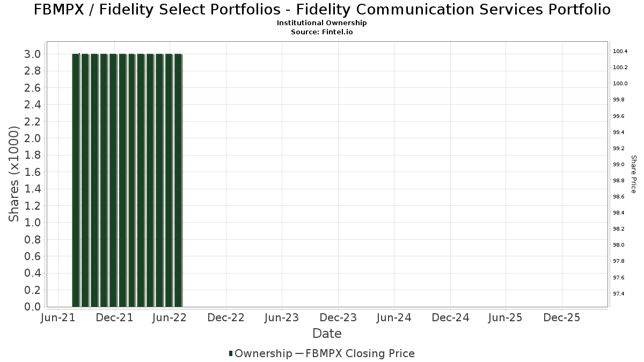
Task: Click the Jun-22 date tick label
Action: 170,317
